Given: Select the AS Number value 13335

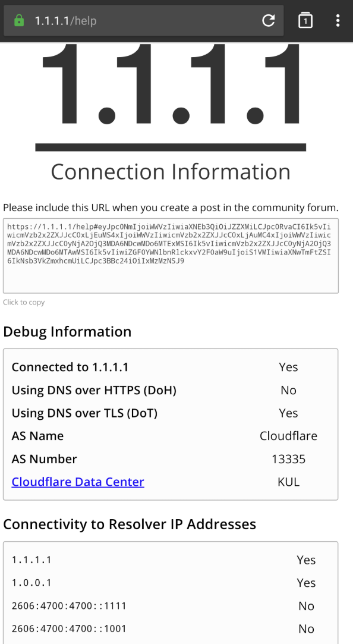Looking at the screenshot, I should (289, 458).
